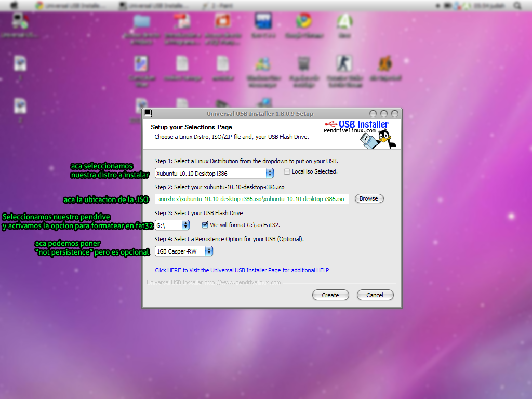Open the green letter A desktop icon
Image resolution: width=532 pixels, height=399 pixels.
(x=344, y=25)
